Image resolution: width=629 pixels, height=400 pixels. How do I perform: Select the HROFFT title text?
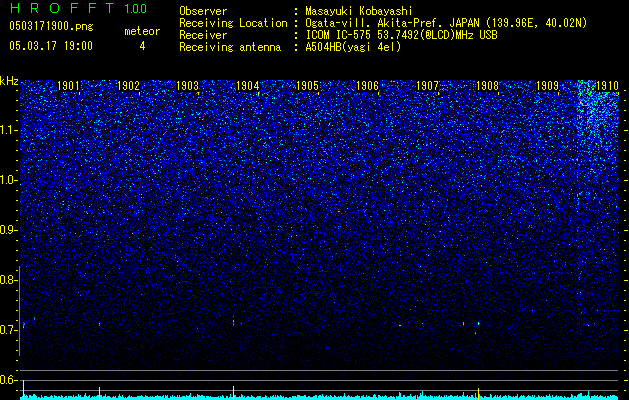click(x=63, y=8)
